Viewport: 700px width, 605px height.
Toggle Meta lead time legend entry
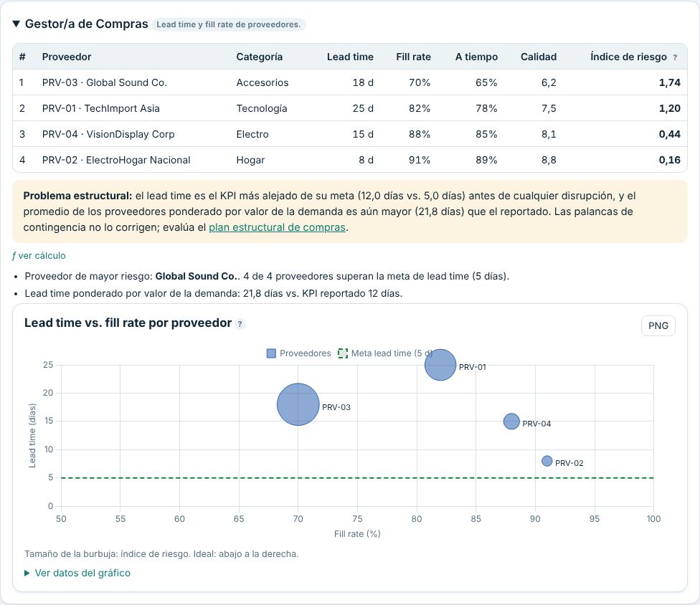(x=385, y=353)
